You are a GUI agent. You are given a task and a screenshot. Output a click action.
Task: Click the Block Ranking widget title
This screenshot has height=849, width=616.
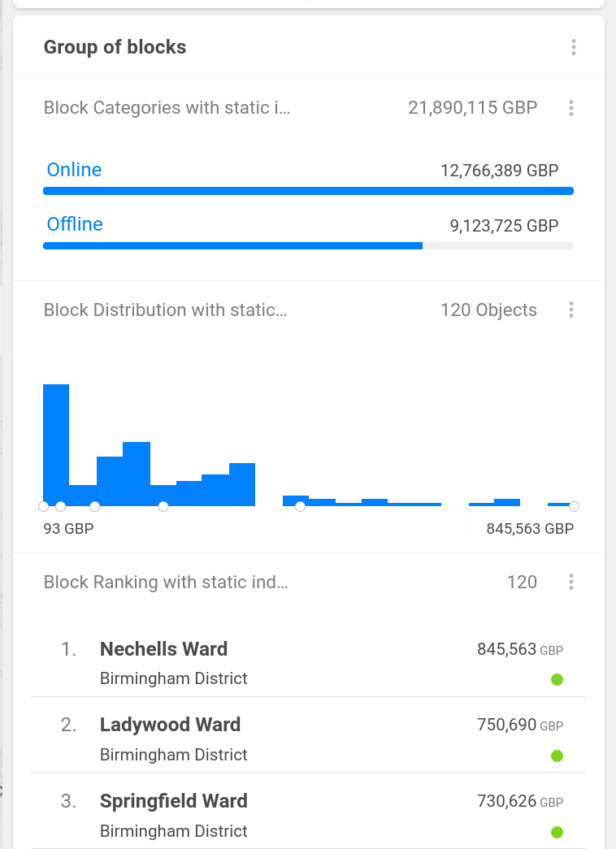click(166, 582)
